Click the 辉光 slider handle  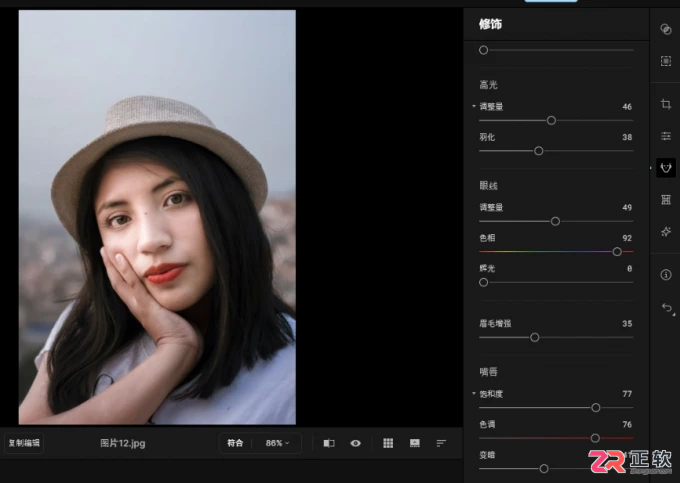484,283
